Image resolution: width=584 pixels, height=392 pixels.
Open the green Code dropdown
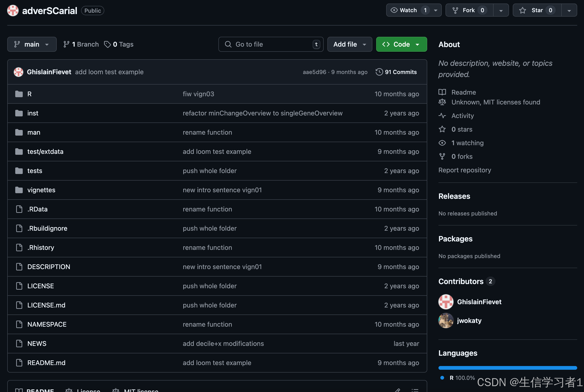[x=401, y=44]
